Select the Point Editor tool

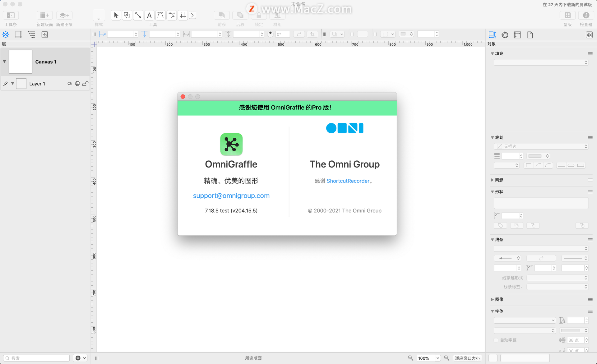pos(172,15)
